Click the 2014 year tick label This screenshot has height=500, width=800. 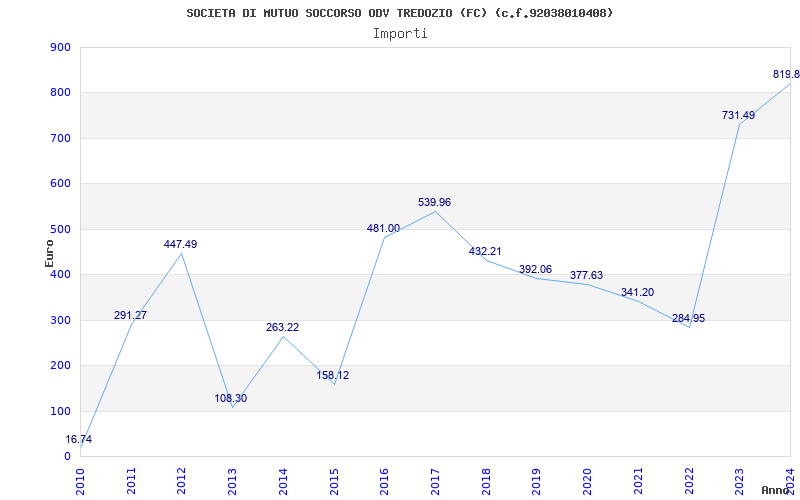coord(283,481)
